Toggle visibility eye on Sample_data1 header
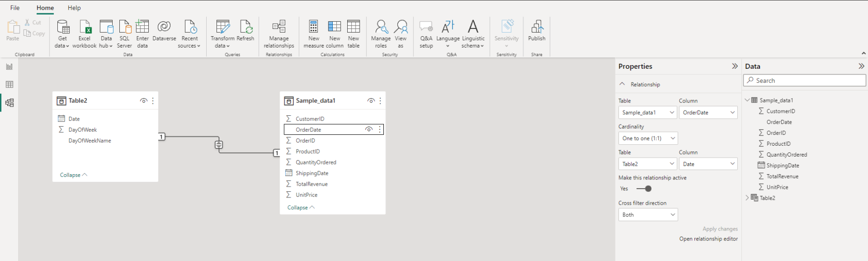868x261 pixels. [371, 101]
